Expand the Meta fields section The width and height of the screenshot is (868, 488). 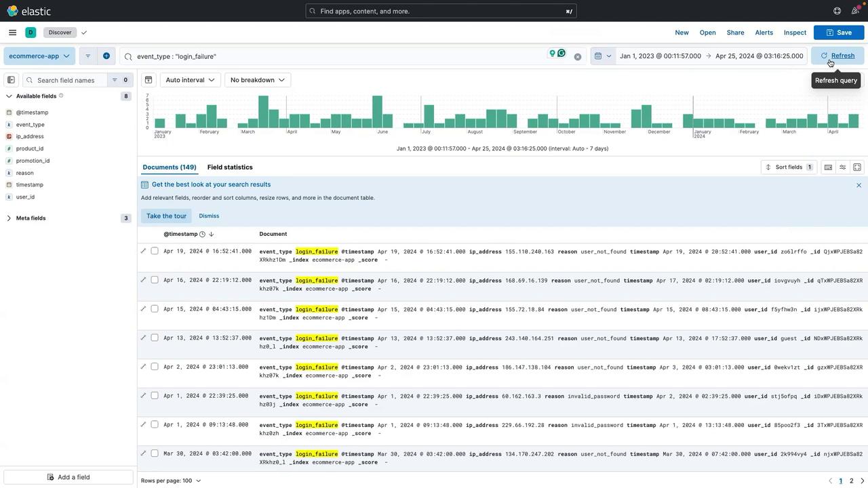31,218
